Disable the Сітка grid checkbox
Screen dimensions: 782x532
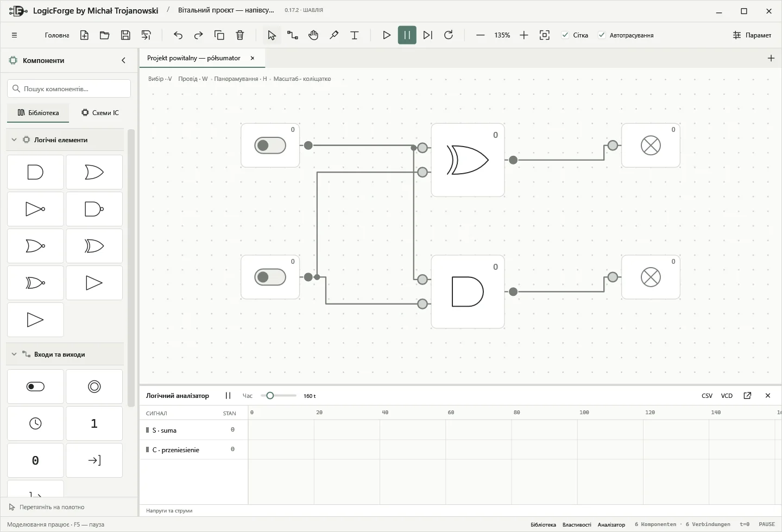pos(565,35)
